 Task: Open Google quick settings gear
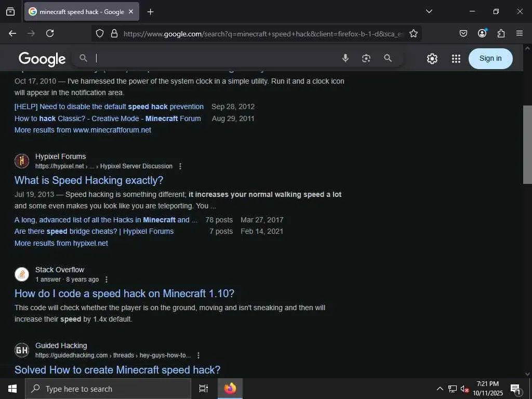click(432, 59)
